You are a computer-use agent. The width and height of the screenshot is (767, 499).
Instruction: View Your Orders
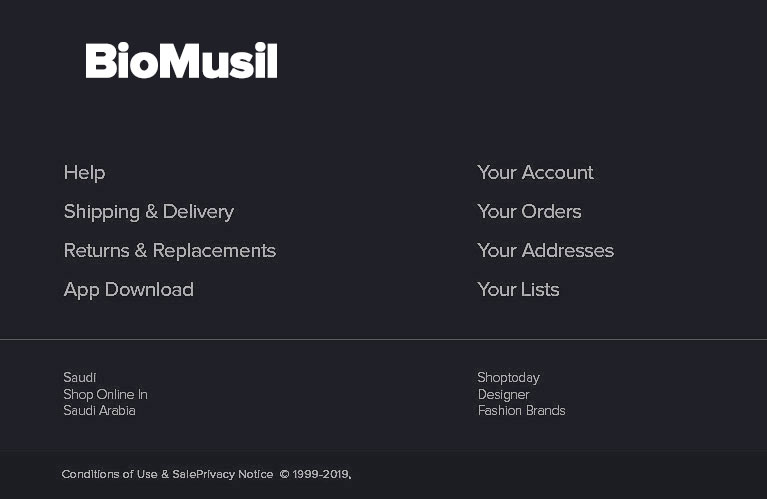point(529,212)
